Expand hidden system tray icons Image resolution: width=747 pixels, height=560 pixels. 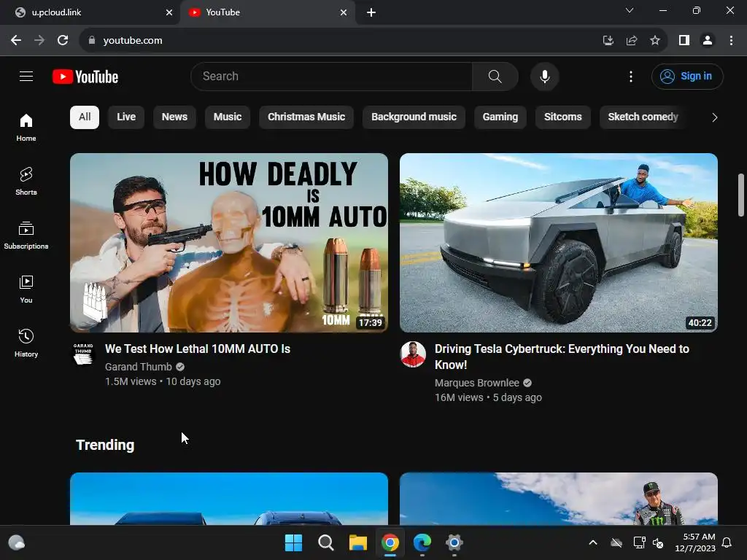[x=592, y=542]
